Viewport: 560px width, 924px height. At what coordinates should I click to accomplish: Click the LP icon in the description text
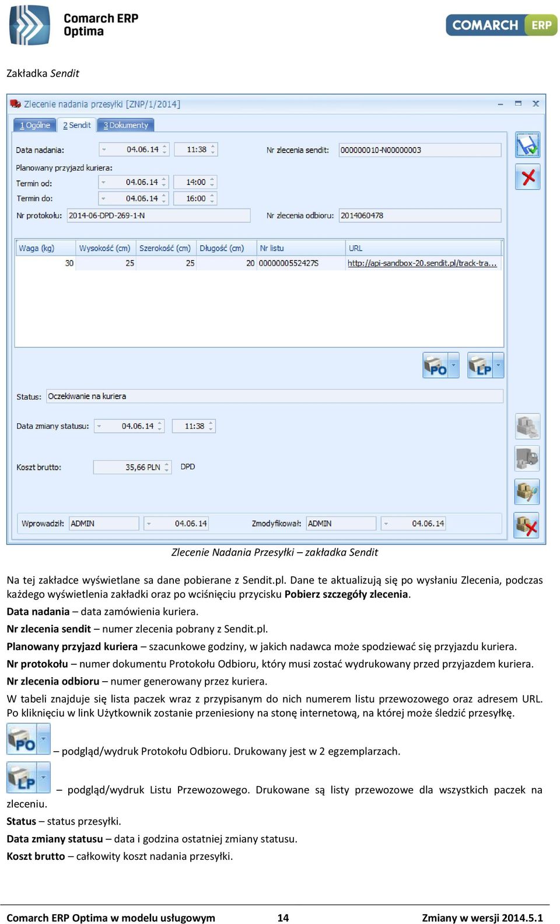(22, 777)
